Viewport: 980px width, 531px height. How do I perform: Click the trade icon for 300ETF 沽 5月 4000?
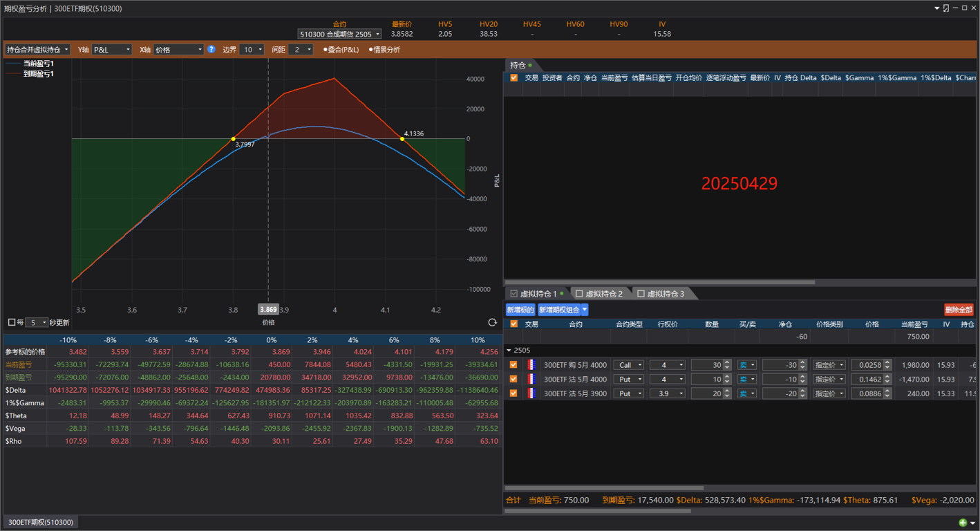tap(531, 379)
